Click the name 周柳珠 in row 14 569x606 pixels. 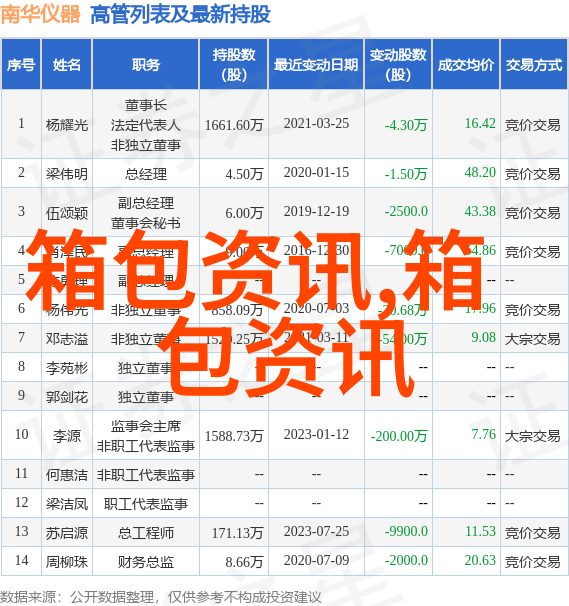66,562
